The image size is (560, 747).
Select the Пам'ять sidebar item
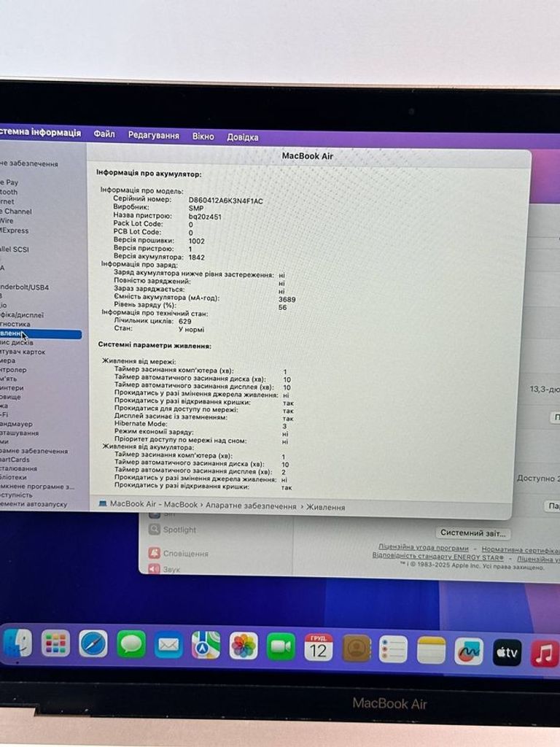pyautogui.click(x=9, y=379)
